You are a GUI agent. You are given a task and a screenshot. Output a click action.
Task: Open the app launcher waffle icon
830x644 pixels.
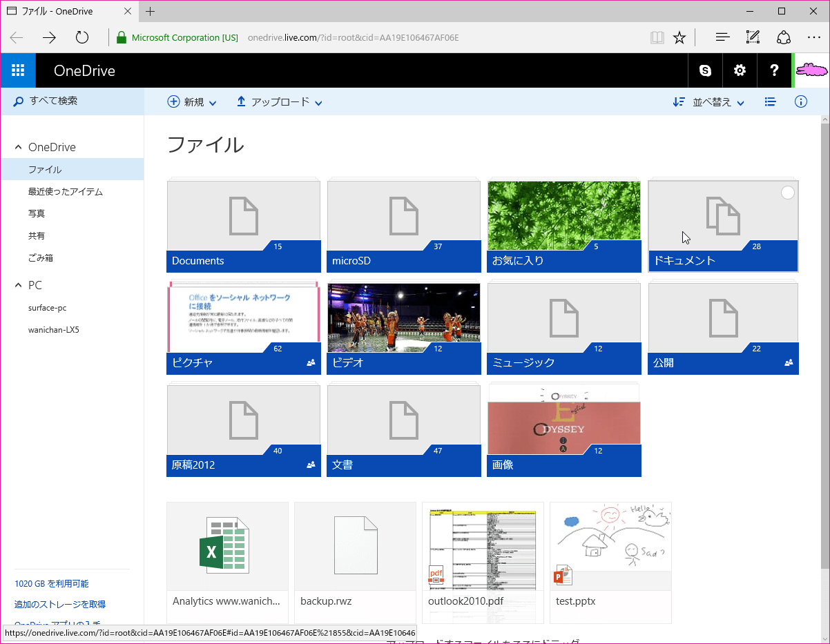coord(18,70)
